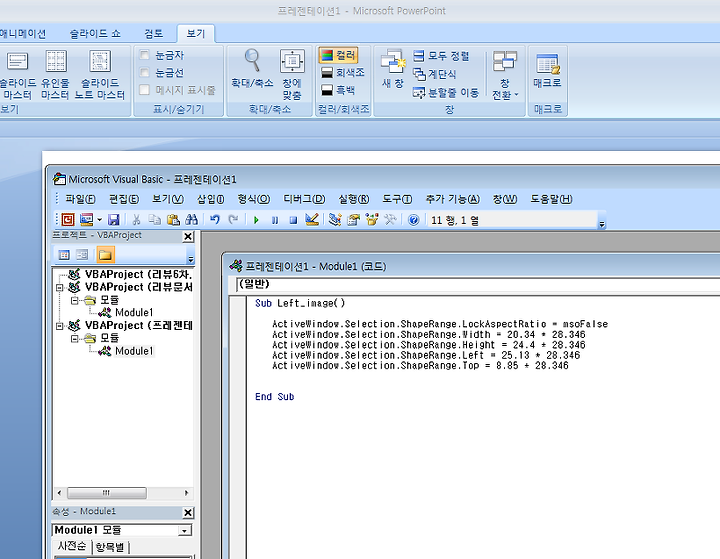Switch to 슬라이드 쇼 ribbon tab
The image size is (720, 559).
click(95, 34)
